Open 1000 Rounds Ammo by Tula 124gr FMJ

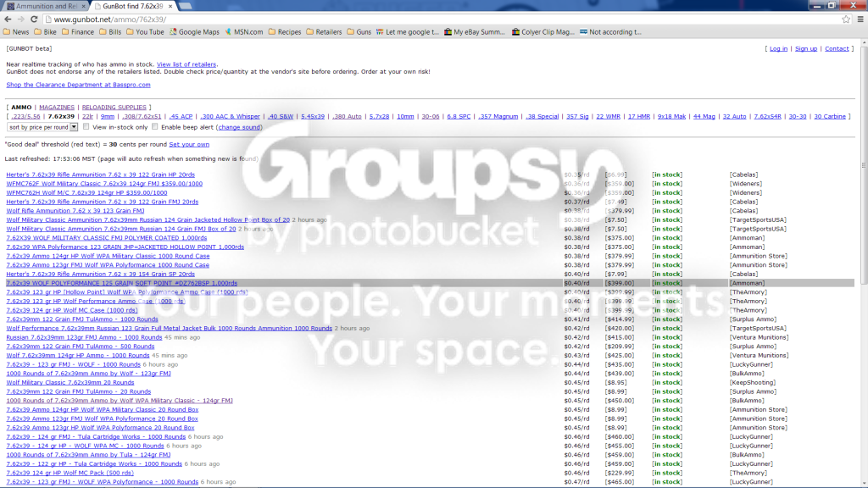[88, 455]
